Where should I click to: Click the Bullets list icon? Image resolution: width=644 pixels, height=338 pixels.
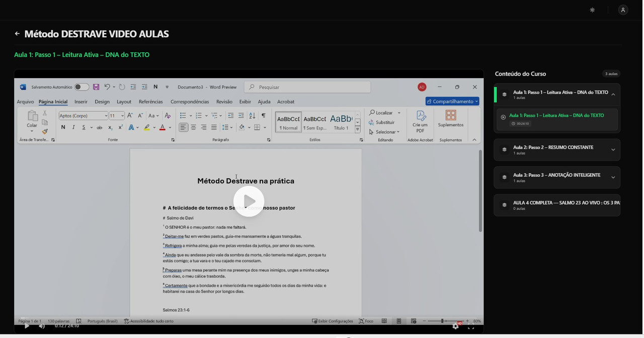click(x=183, y=116)
